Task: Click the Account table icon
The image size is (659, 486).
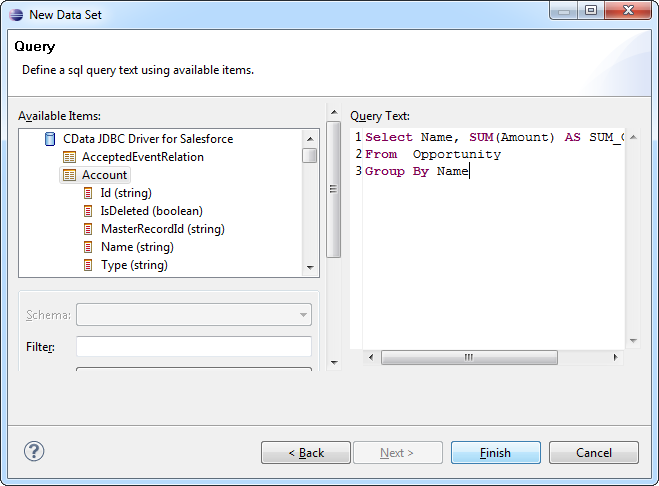Action: point(69,175)
